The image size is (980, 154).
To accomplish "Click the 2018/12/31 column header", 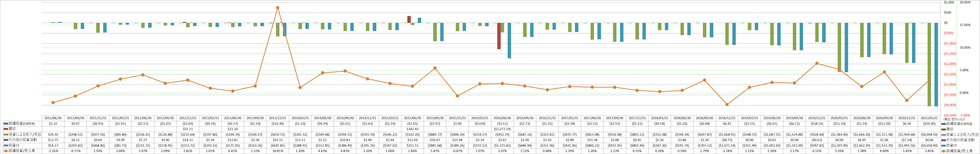I will point(727,118).
